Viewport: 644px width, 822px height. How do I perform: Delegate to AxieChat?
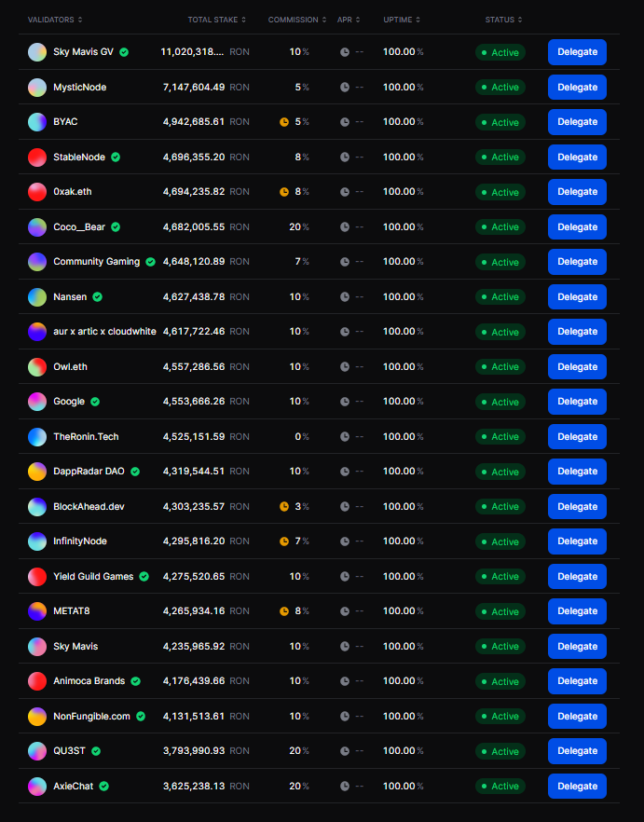pos(577,786)
